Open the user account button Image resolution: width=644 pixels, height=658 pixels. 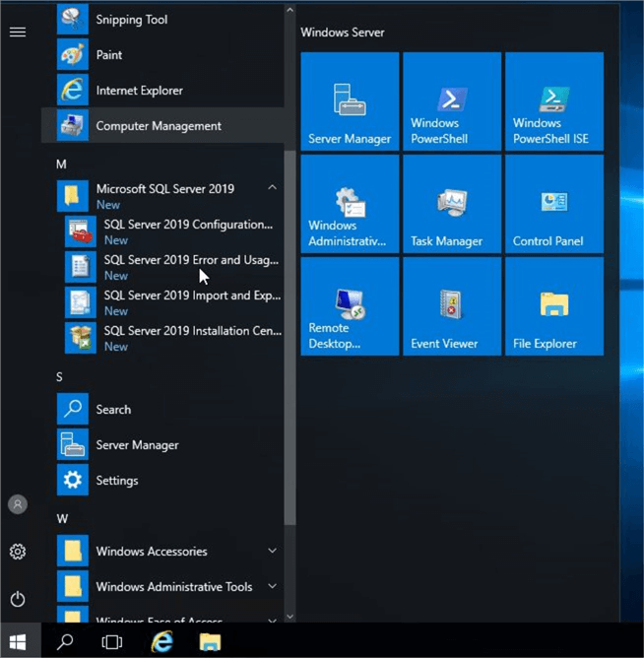coord(18,504)
